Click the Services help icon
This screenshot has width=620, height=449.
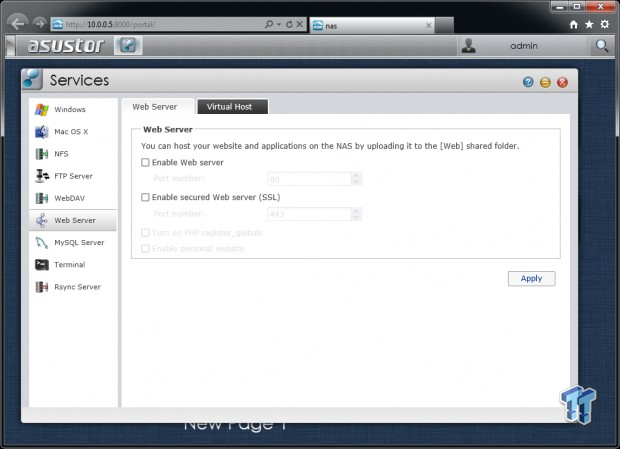pyautogui.click(x=528, y=82)
